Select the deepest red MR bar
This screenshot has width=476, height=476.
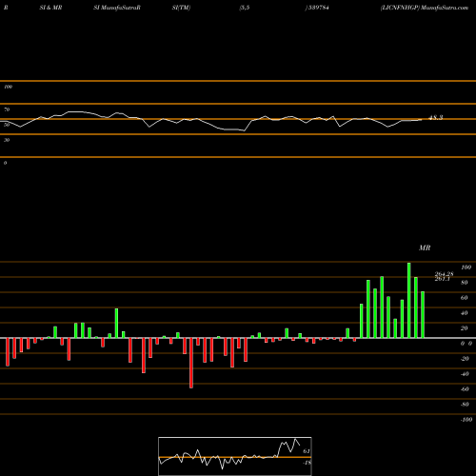(x=191, y=363)
